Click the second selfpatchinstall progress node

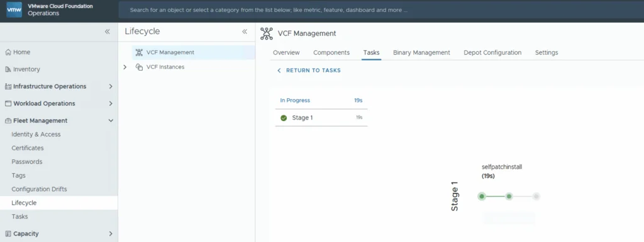(509, 197)
